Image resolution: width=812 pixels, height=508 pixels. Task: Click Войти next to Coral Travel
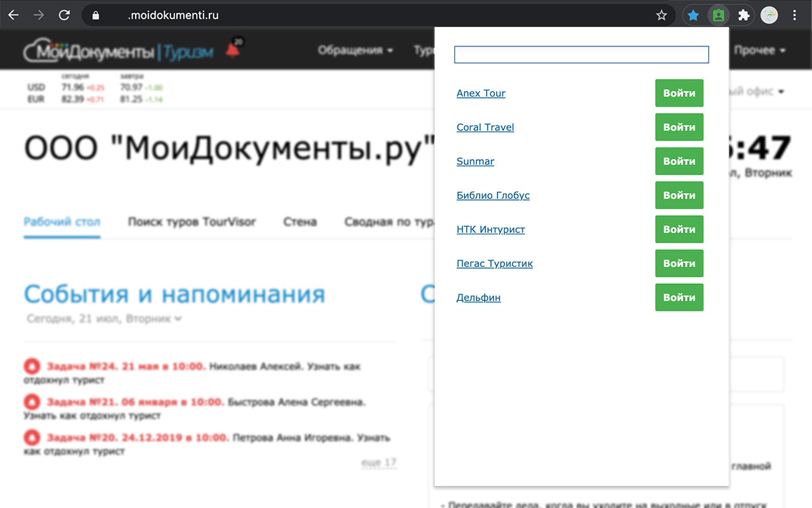click(679, 127)
